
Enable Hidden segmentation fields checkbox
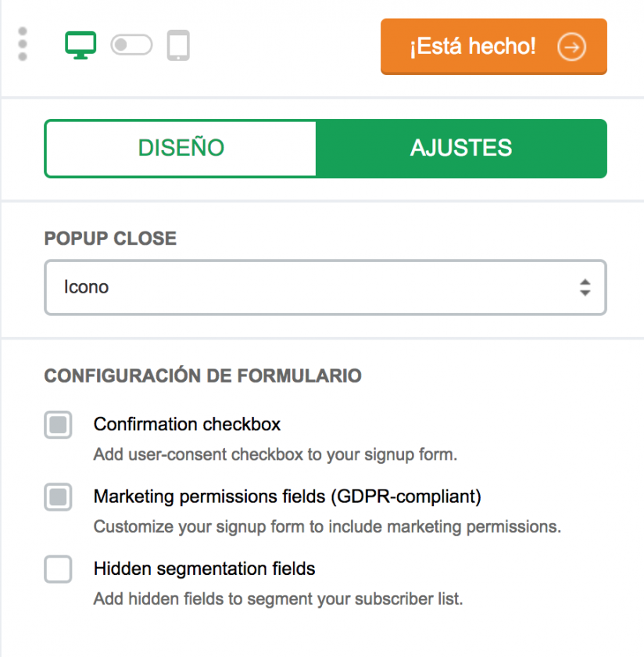pyautogui.click(x=59, y=569)
